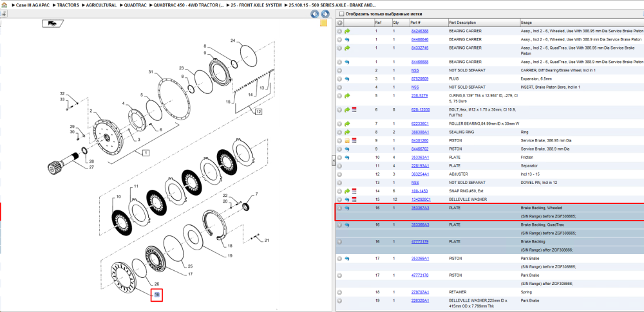Screen dimensions: 644x312
Task: Select boxed callout 1 in the diagram
Action: tap(146, 152)
